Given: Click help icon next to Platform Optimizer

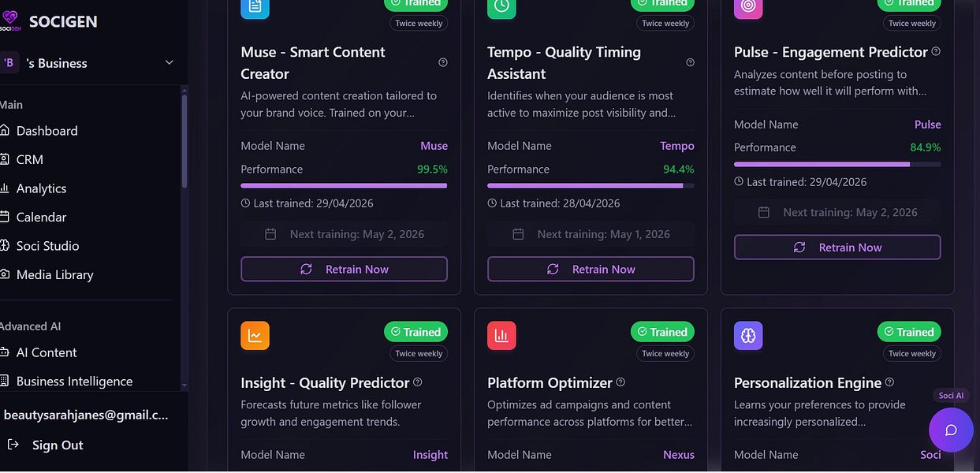Looking at the screenshot, I should (x=620, y=382).
